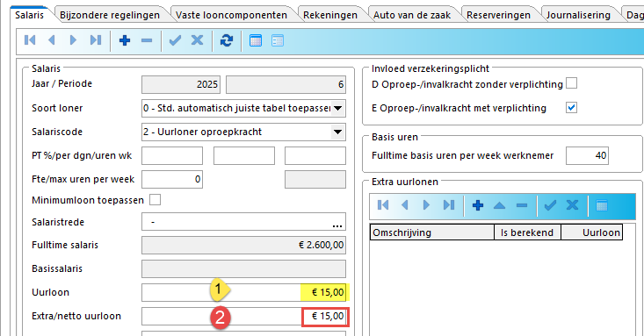
Task: Remove row with Extra uurlonen minus icon
Action: pos(522,205)
